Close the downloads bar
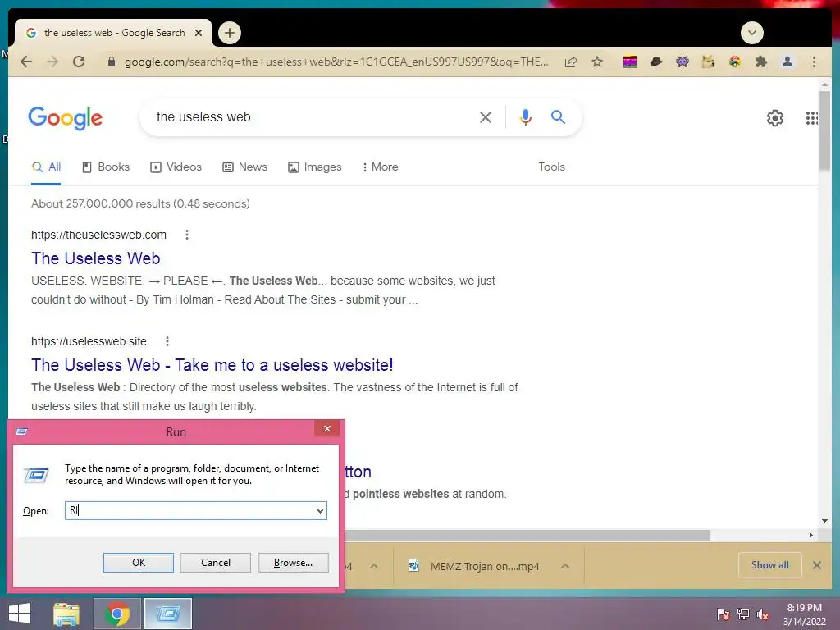 816,565
